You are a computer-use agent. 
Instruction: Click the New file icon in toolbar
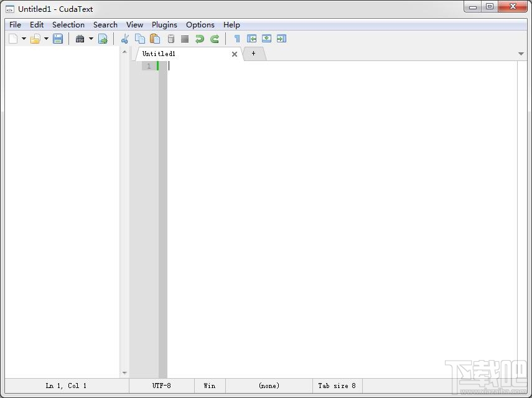coord(13,39)
